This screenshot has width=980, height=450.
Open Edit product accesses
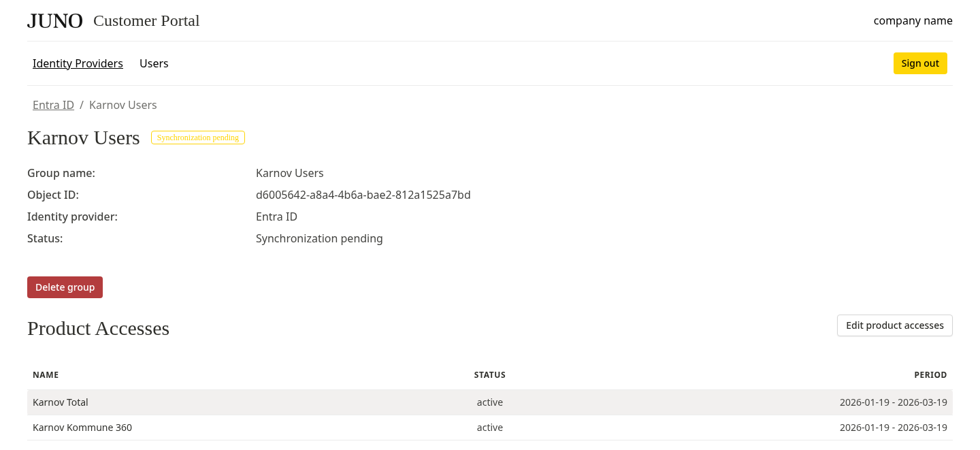click(894, 325)
